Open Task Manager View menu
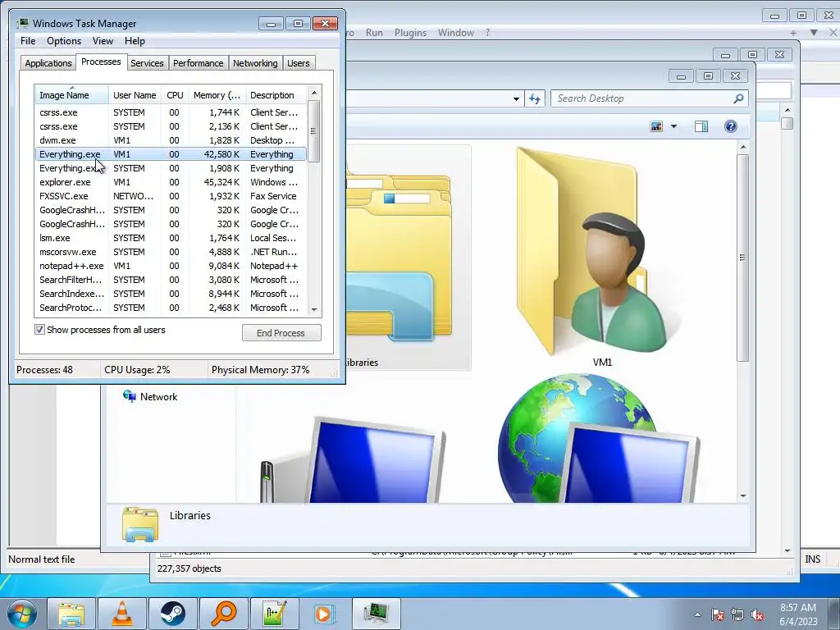This screenshot has height=630, width=840. (x=103, y=41)
